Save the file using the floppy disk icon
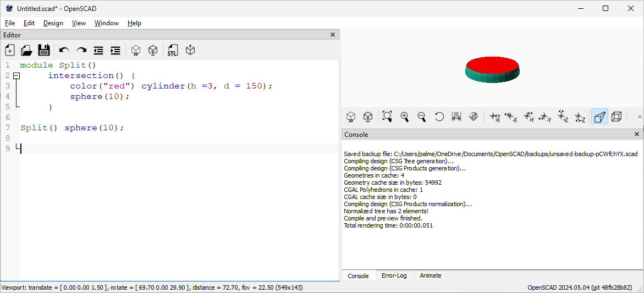 coord(44,51)
